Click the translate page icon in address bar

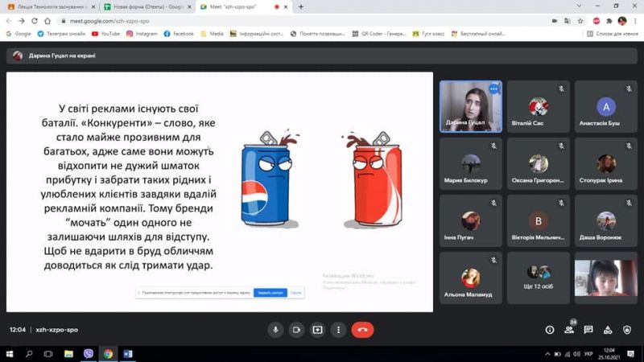(x=568, y=21)
